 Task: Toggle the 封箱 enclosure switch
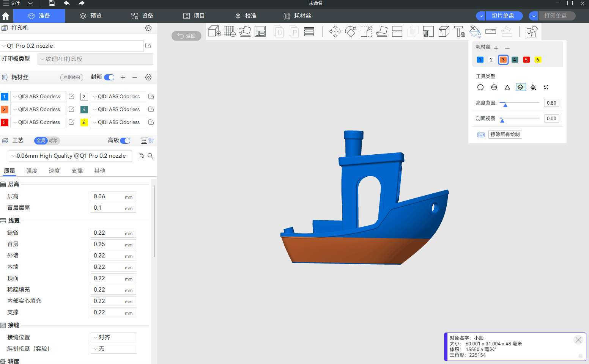pos(109,77)
